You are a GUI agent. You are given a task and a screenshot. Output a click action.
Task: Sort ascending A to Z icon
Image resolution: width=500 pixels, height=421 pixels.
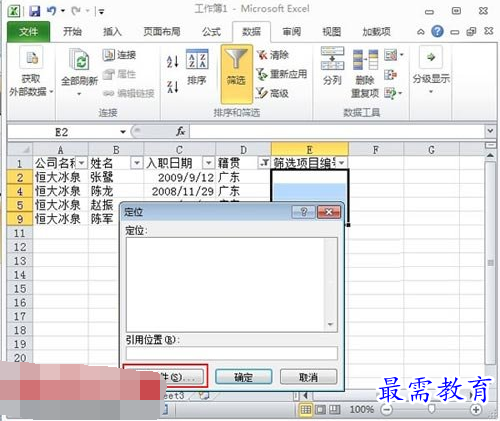tap(173, 61)
